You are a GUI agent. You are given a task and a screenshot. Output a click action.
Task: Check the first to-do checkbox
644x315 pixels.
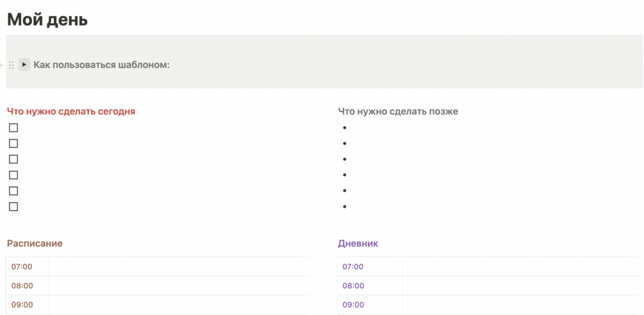click(x=13, y=128)
